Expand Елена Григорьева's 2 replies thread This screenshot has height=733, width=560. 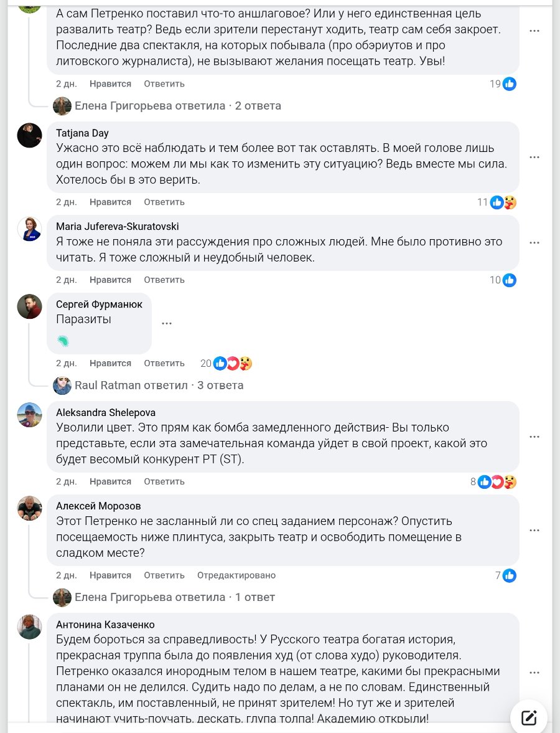click(x=177, y=106)
